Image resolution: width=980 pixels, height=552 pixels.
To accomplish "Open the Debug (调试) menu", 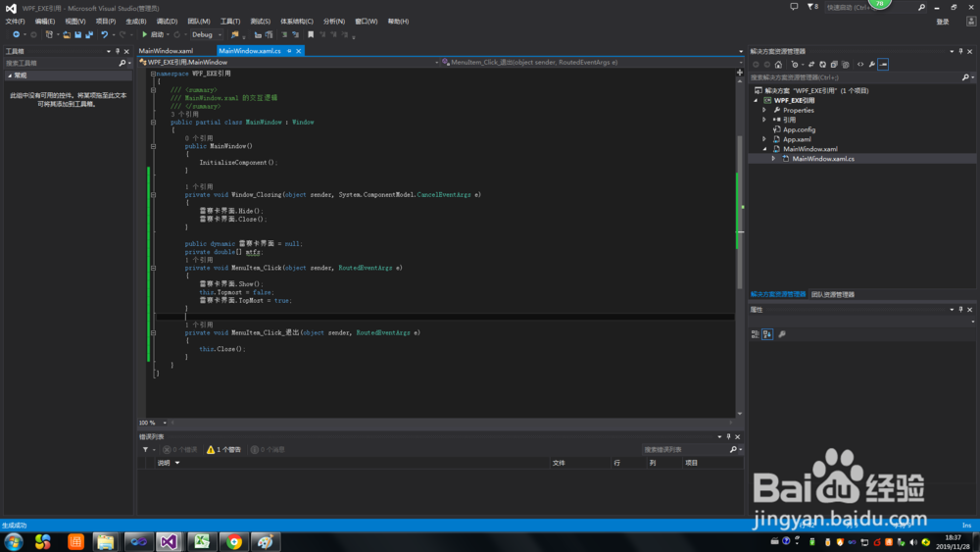I will click(x=167, y=22).
